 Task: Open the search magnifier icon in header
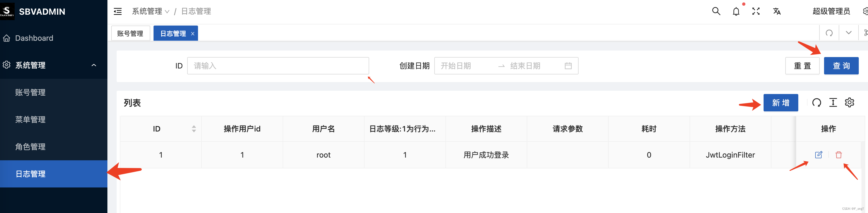716,11
